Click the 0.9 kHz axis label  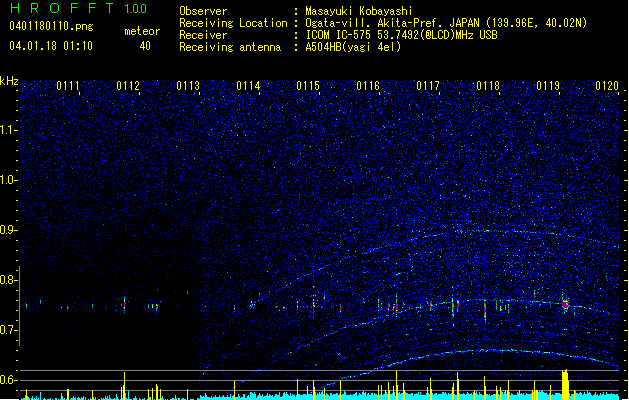pyautogui.click(x=8, y=230)
